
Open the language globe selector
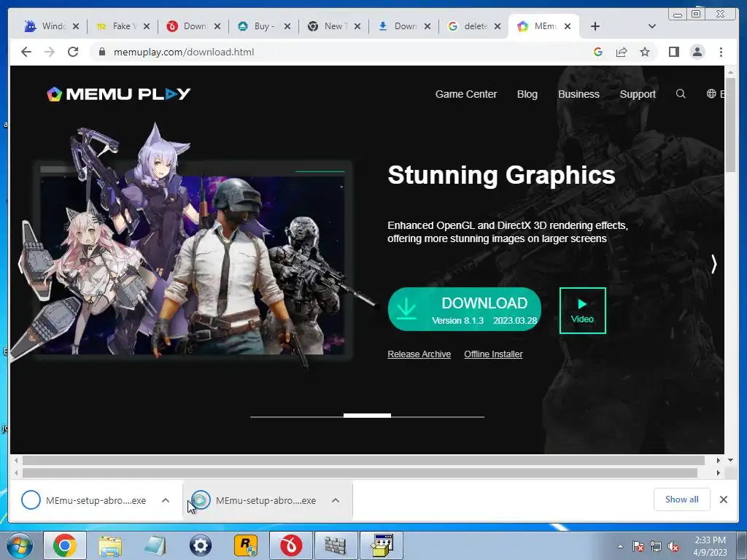point(711,94)
